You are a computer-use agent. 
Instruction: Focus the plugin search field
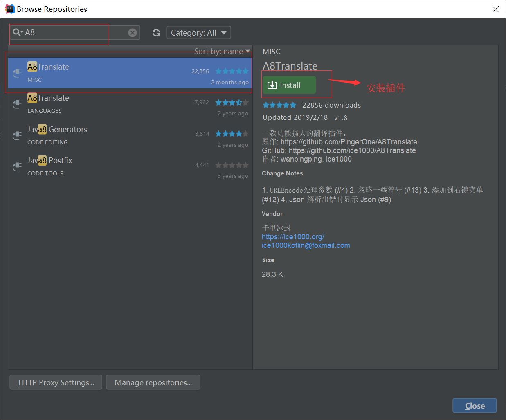tap(76, 33)
